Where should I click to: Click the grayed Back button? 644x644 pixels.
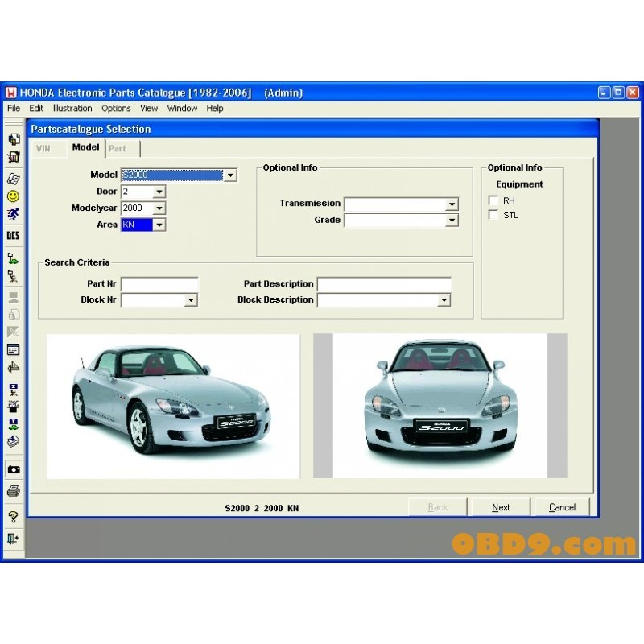tap(437, 507)
